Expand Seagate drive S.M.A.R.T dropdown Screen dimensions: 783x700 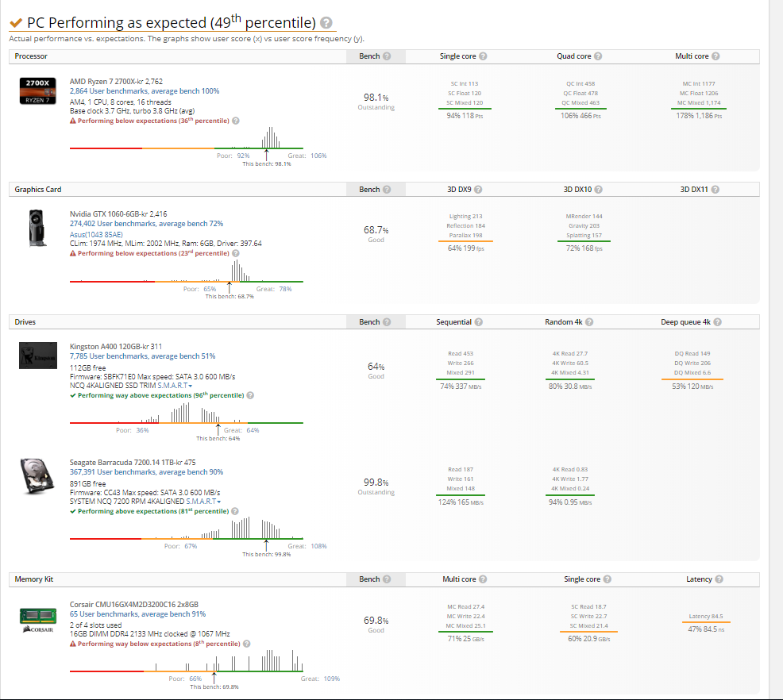[x=203, y=502]
